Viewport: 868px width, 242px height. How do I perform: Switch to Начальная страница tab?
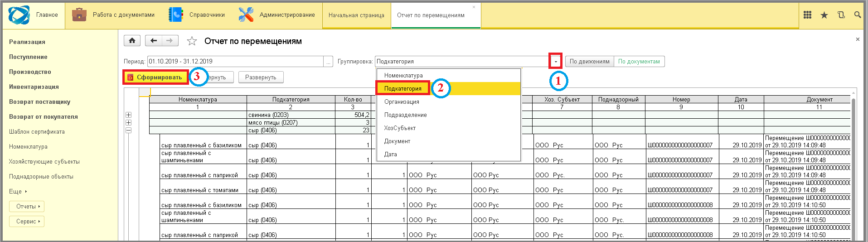(356, 15)
